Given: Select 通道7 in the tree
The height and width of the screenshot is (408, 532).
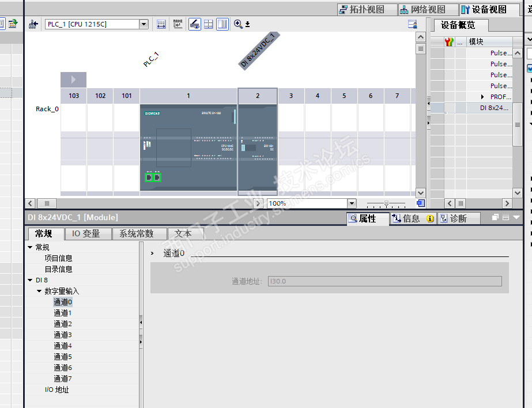Looking at the screenshot, I should (63, 379).
